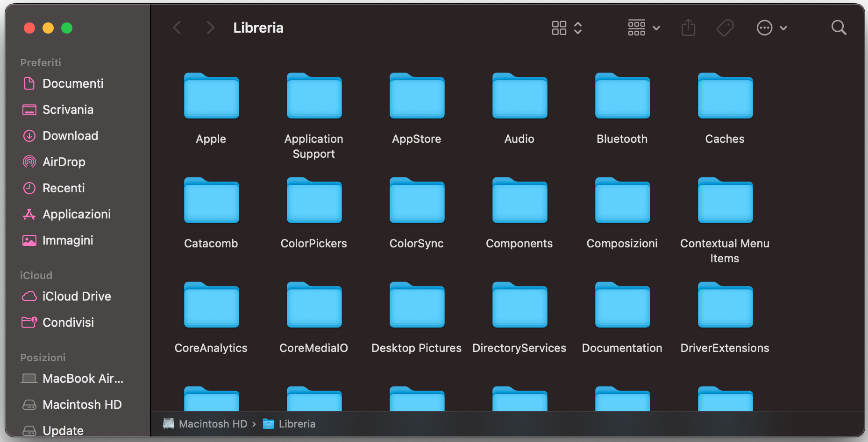
Task: Select AirDrop from the sidebar
Action: point(64,161)
